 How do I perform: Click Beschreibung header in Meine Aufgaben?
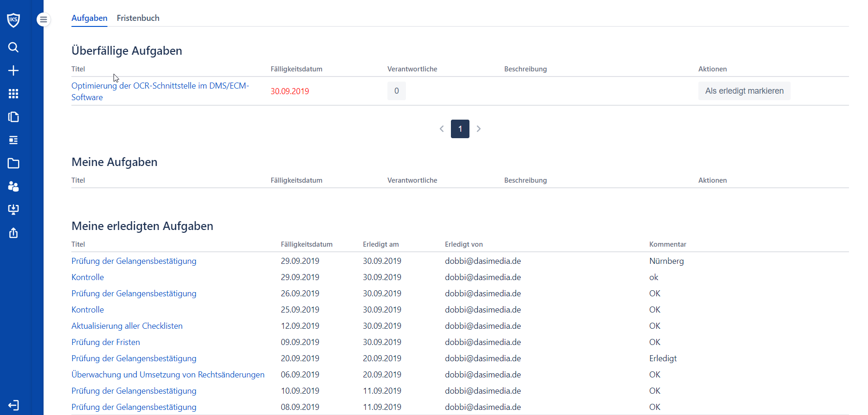526,180
